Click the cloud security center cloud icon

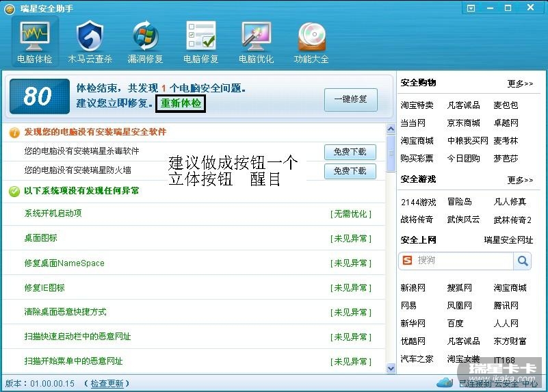445,382
